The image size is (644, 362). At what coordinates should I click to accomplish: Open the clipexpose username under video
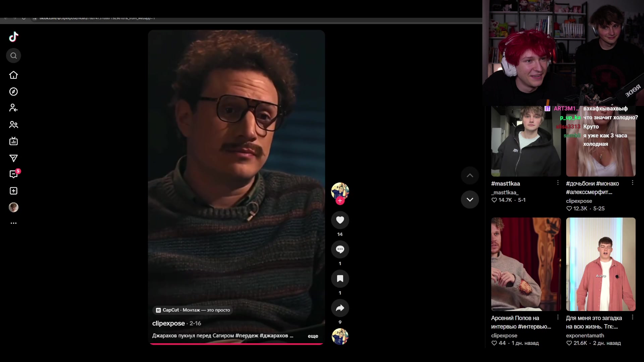[x=168, y=323]
